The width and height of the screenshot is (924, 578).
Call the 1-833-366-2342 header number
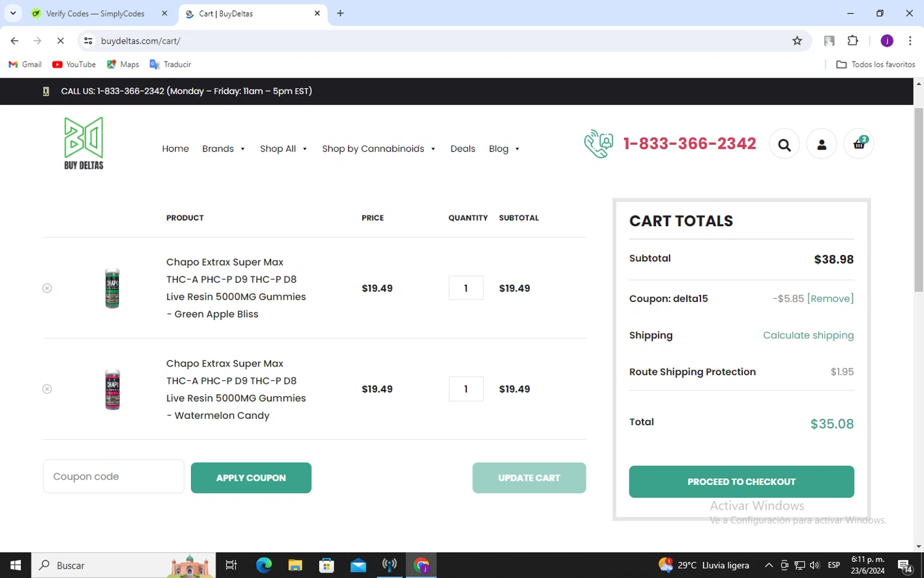click(x=689, y=144)
